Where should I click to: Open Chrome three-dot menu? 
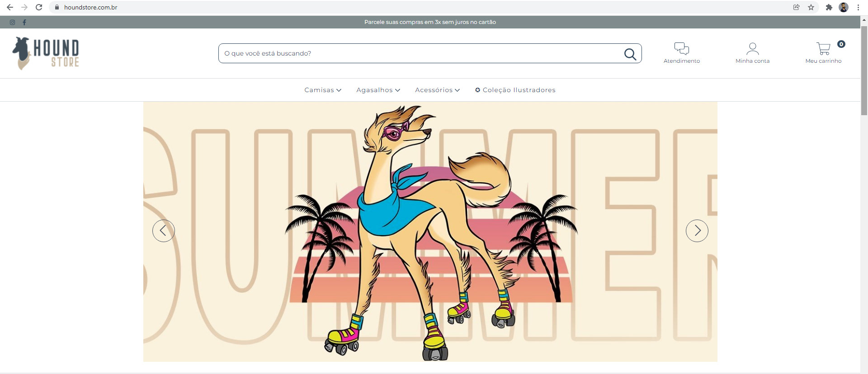[858, 7]
